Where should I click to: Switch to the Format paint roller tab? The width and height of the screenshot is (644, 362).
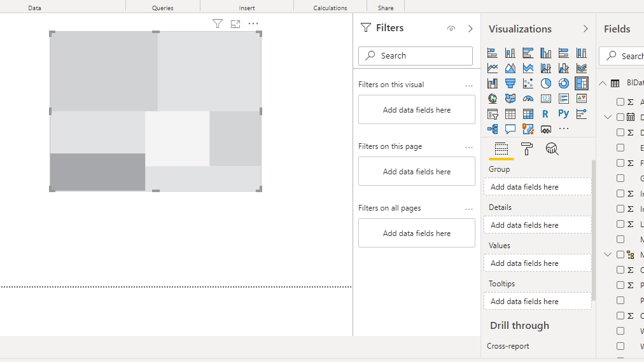pyautogui.click(x=527, y=149)
